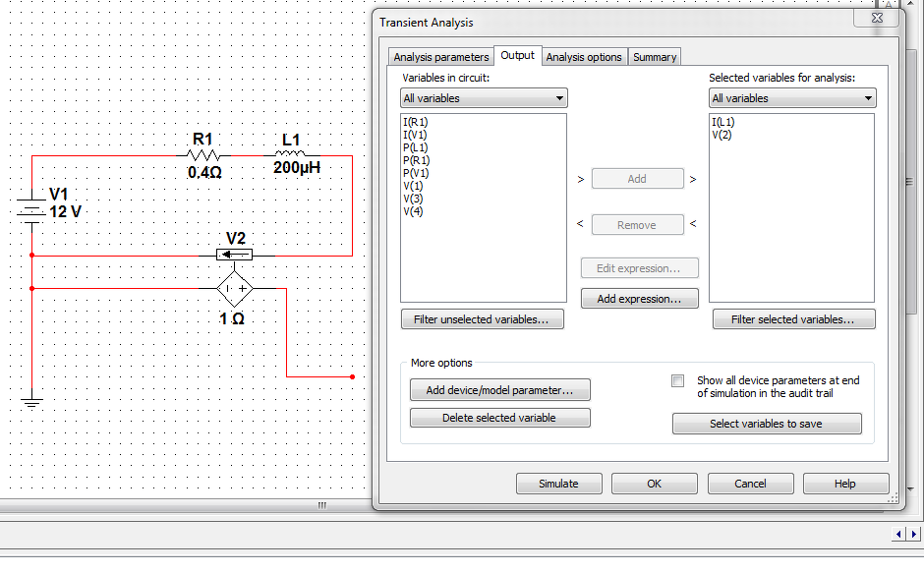Screen dimensions: 924x573
Task: Confirm the dialog with OK
Action: [x=654, y=484]
